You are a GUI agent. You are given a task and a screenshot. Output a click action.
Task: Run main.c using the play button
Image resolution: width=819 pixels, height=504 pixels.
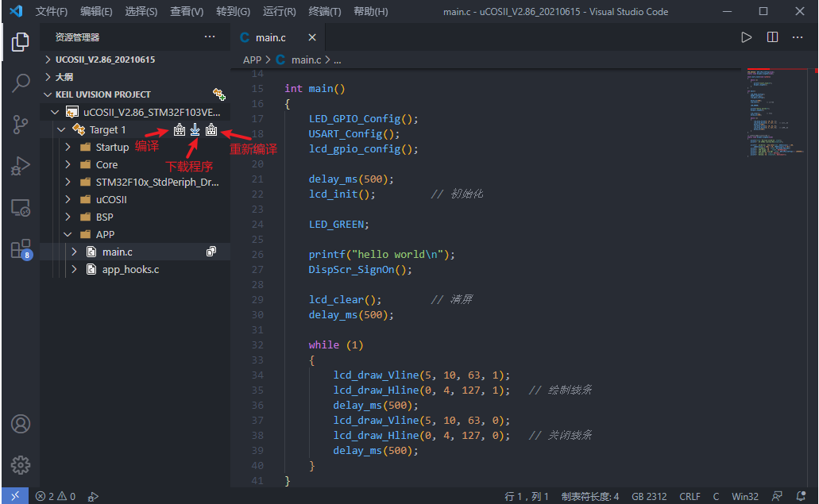tap(746, 37)
